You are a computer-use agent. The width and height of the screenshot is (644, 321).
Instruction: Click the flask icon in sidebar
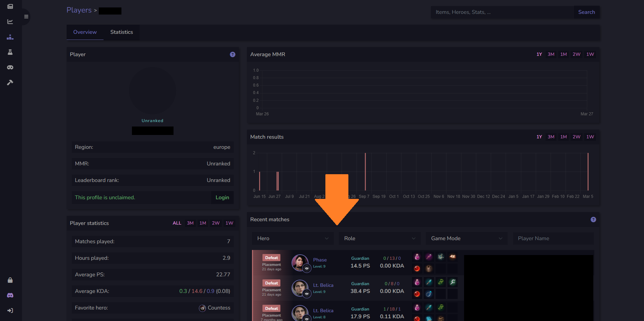tap(10, 52)
